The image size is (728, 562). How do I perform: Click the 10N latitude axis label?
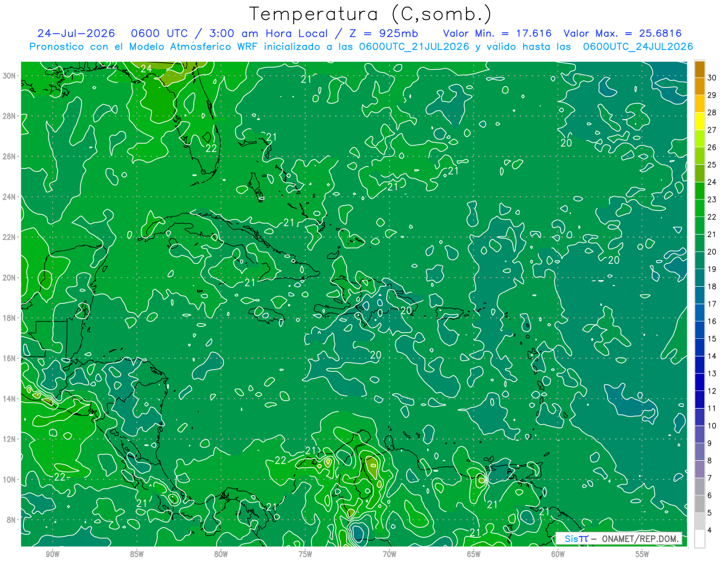point(10,480)
